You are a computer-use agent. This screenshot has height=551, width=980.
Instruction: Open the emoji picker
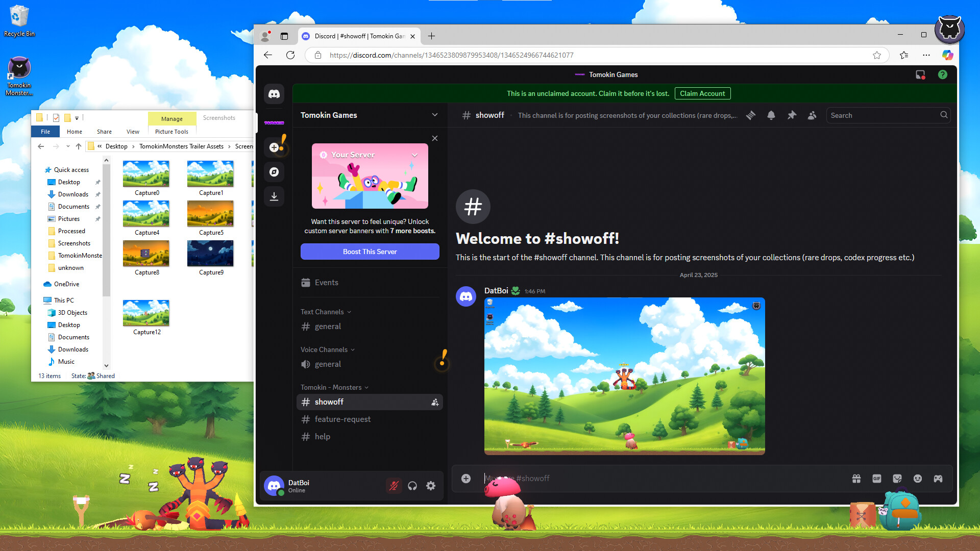[x=918, y=478]
